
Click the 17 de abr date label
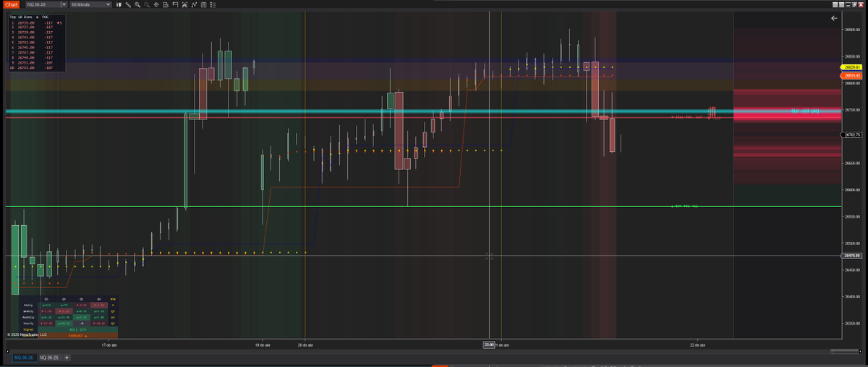109,345
